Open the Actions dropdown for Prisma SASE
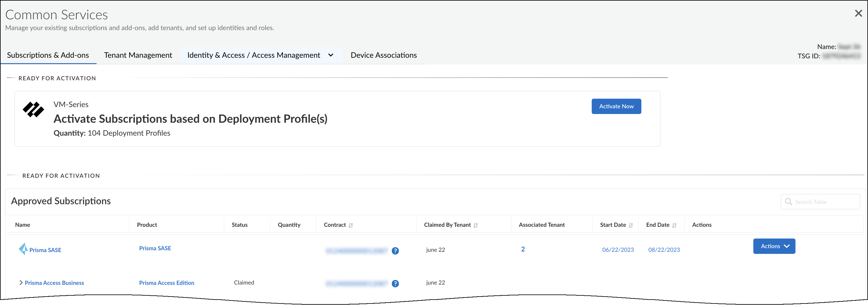 click(x=774, y=246)
